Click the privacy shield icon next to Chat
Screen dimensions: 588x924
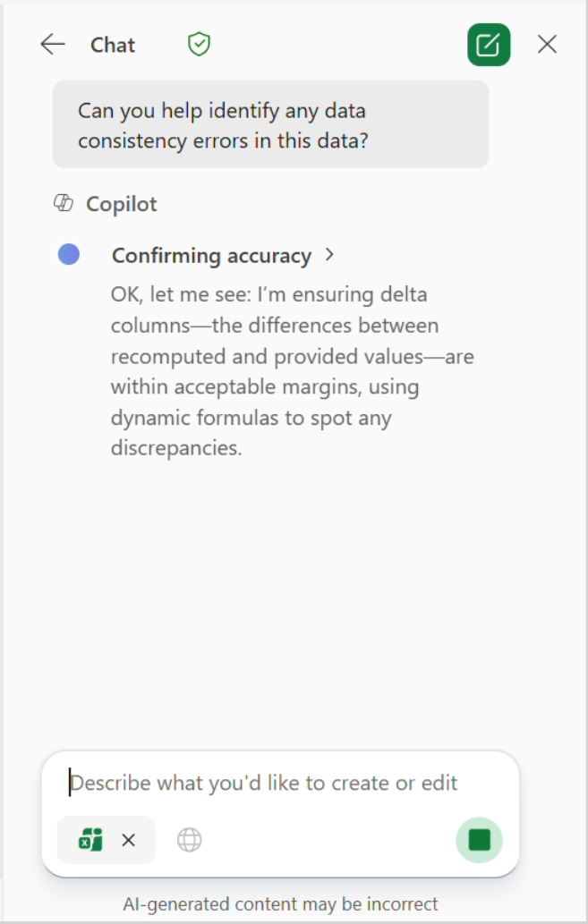tap(199, 43)
